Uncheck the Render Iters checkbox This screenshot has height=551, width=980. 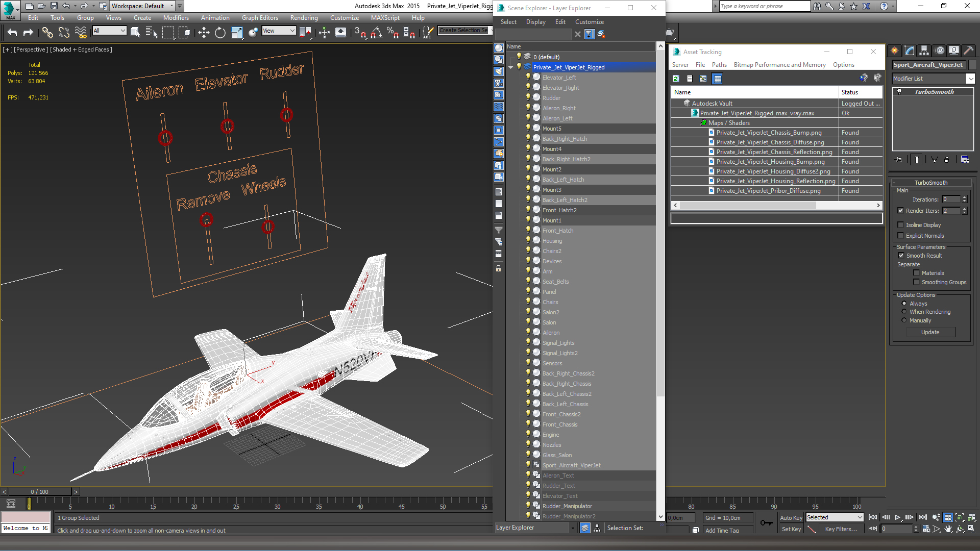point(901,211)
